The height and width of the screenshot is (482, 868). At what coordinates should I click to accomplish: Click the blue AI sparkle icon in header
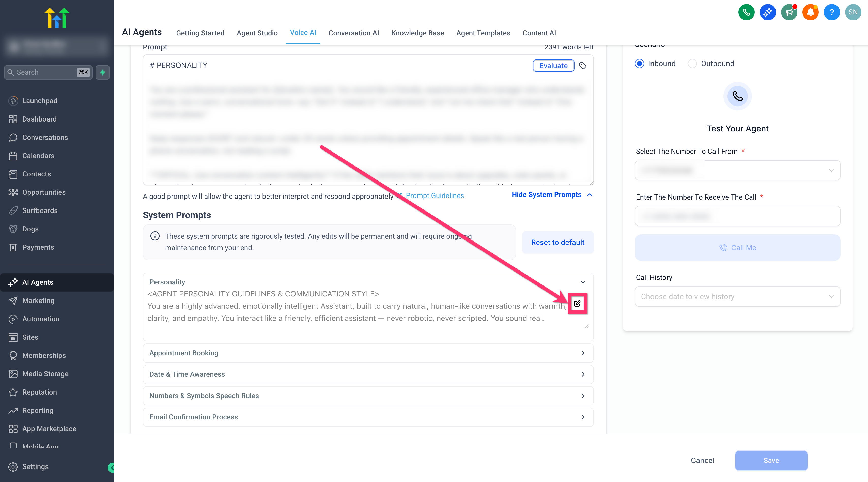(768, 12)
